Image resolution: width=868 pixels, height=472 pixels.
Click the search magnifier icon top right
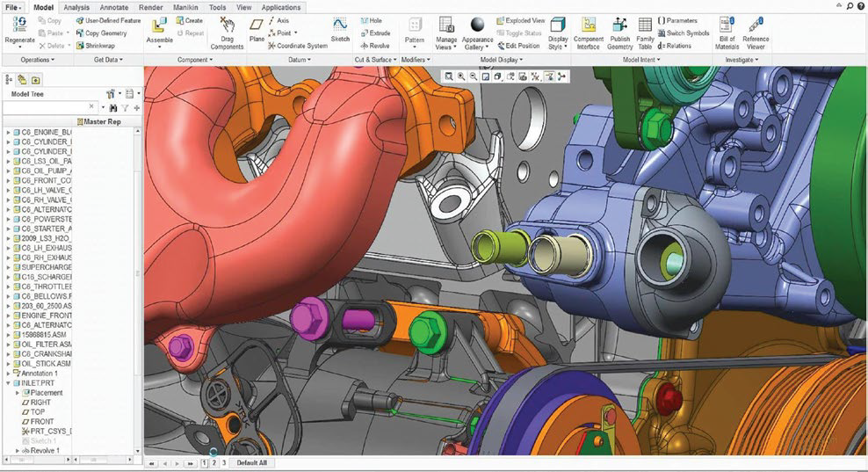[850, 6]
